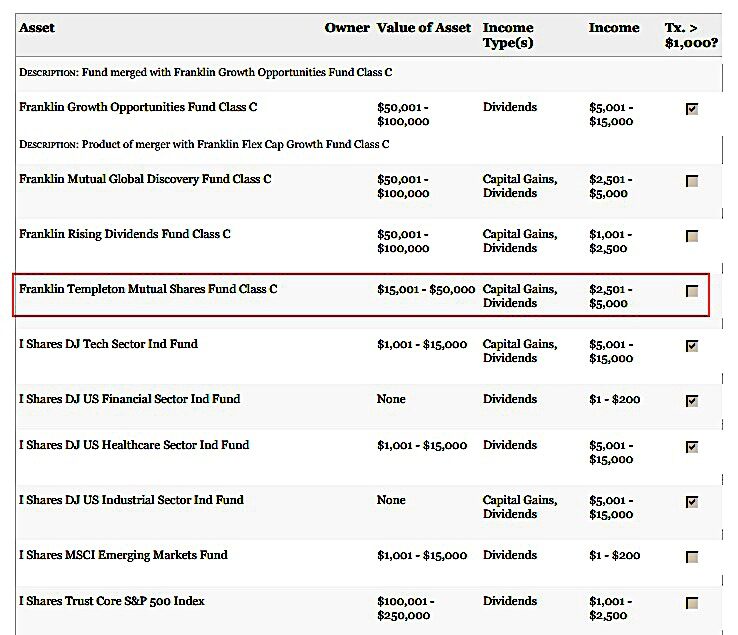Click $50,001 - $100,000 value for Global Discovery Fund
This screenshot has width=738, height=635.
click(403, 186)
